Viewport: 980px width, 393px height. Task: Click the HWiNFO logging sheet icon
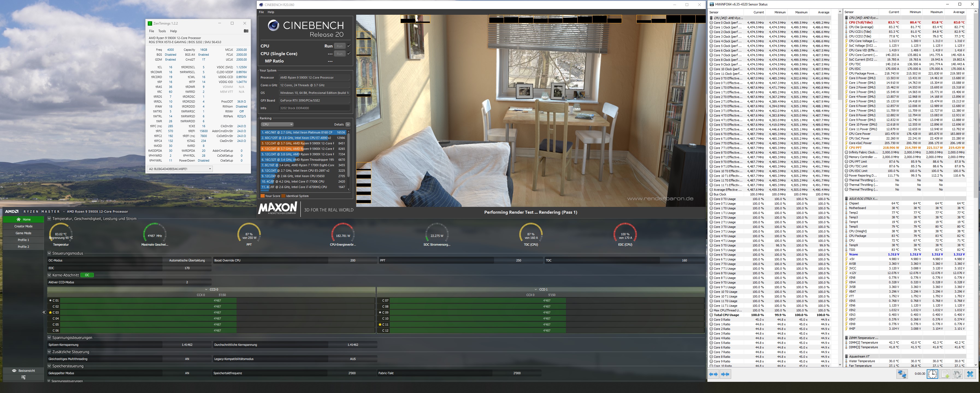tap(945, 374)
